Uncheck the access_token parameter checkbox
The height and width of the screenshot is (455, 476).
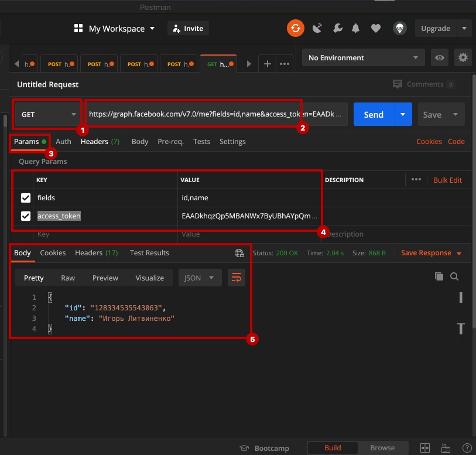point(26,216)
